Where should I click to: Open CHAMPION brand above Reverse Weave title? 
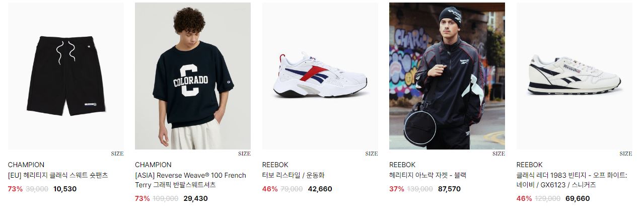coord(153,165)
